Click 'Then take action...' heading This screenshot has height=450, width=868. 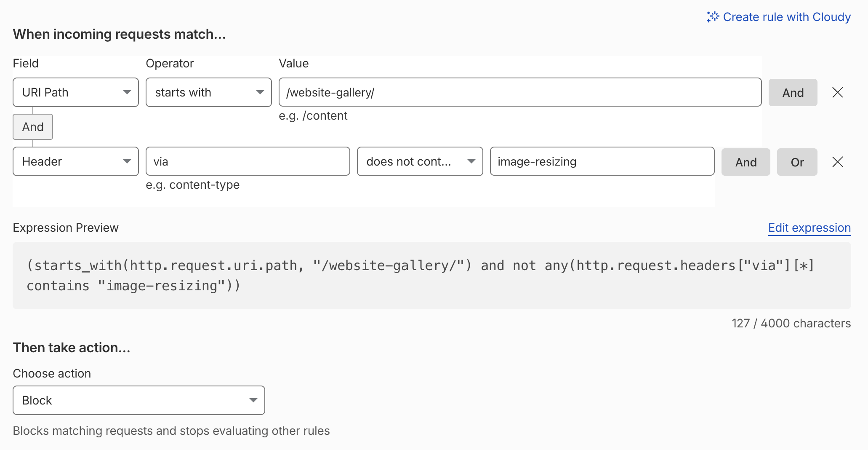[72, 348]
